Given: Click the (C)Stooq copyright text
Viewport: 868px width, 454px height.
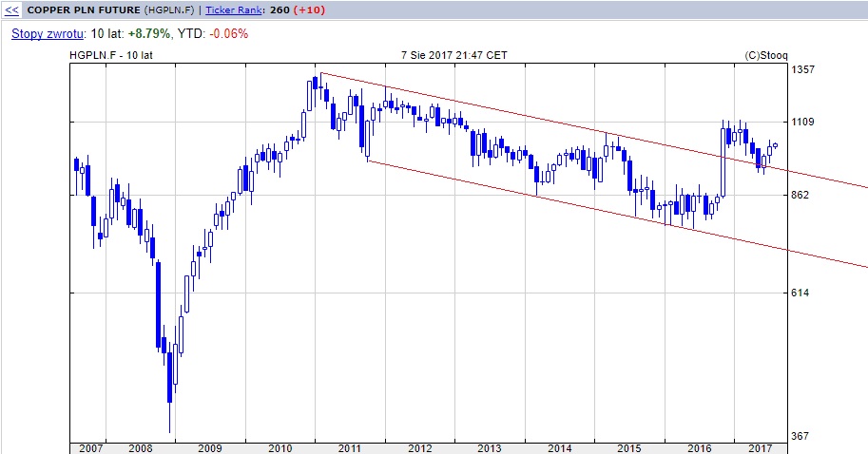Looking at the screenshot, I should point(766,55).
